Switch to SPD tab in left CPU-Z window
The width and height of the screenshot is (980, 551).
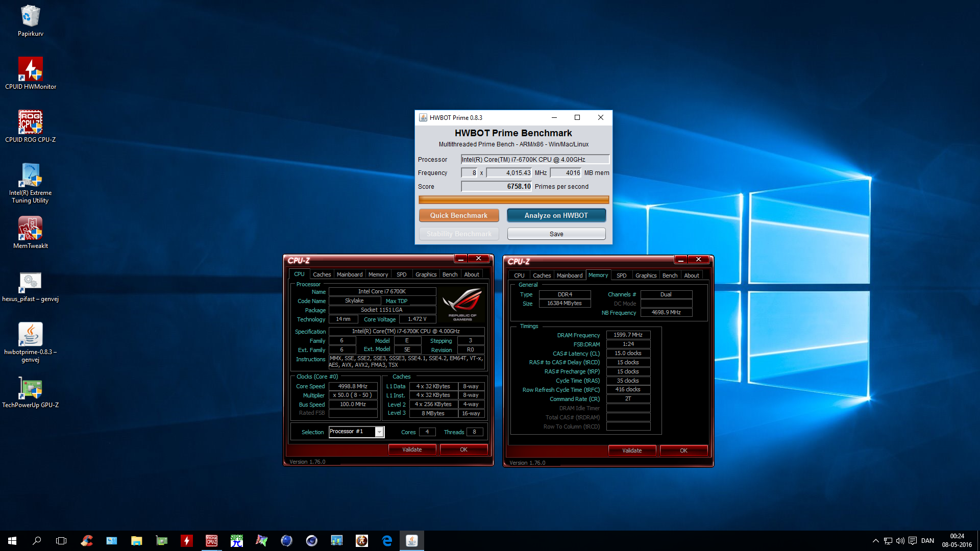402,274
